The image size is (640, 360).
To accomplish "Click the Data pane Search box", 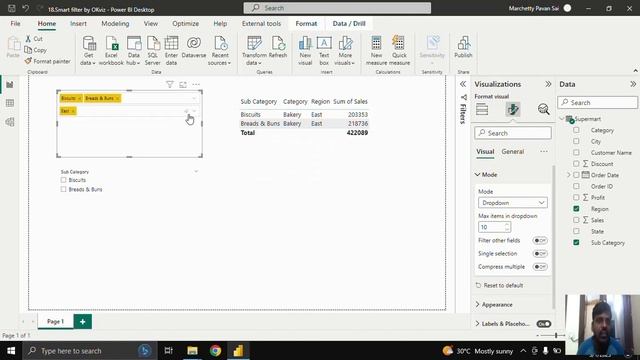I will [x=597, y=102].
